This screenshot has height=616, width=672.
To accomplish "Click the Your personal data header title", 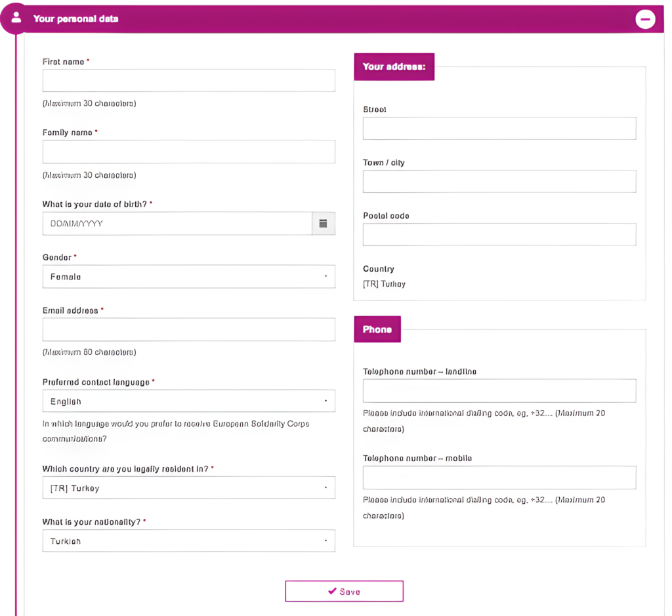I will click(76, 19).
